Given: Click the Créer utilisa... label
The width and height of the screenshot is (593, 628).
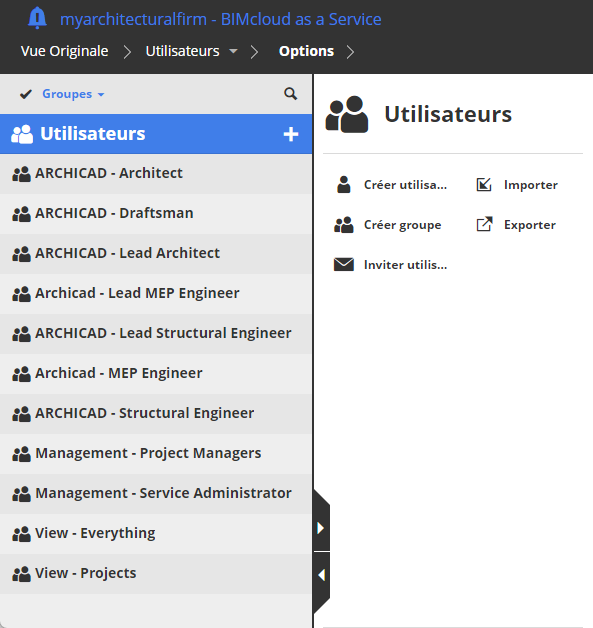Looking at the screenshot, I should pos(405,185).
